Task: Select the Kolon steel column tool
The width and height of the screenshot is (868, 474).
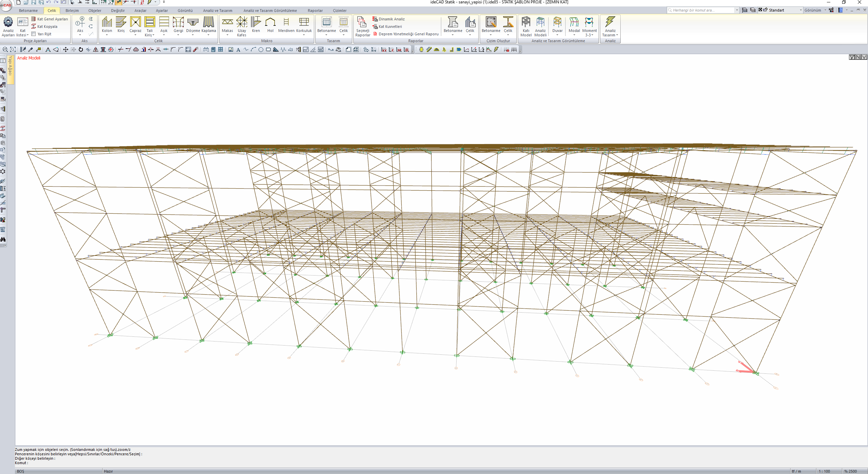Action: (x=107, y=22)
